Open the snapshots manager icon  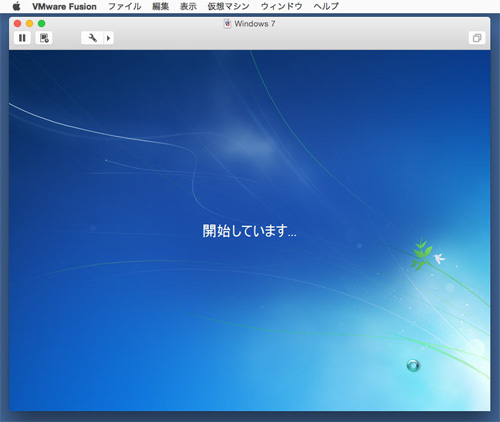tap(44, 38)
